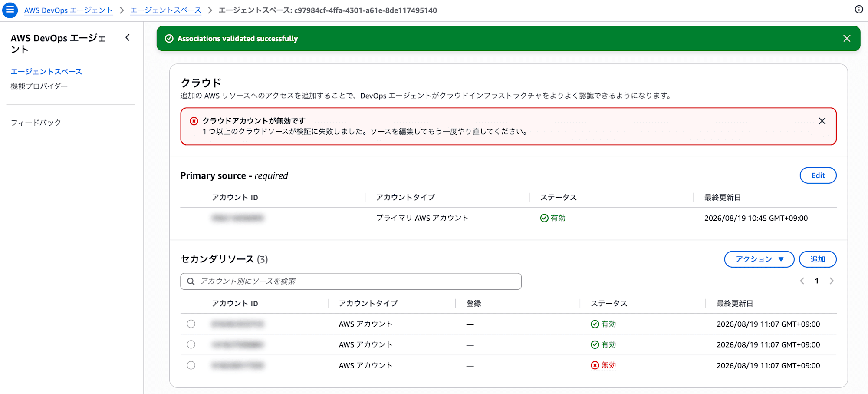Screen dimensions: 868x394
Task: Click secondary table 最終更新日 column header
Action: [x=735, y=304]
